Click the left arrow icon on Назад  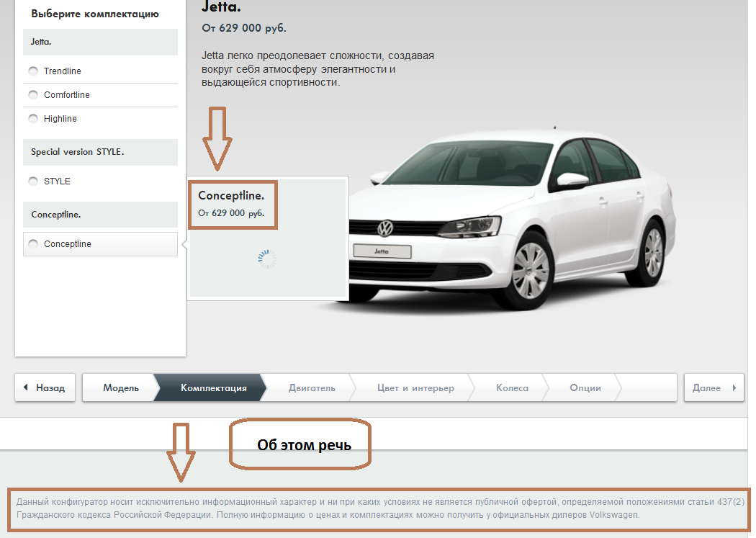[26, 387]
